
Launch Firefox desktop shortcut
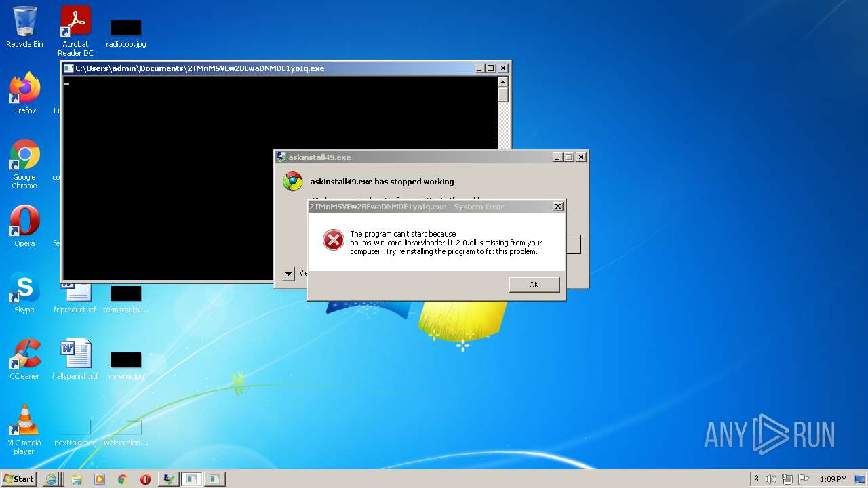click(x=24, y=94)
